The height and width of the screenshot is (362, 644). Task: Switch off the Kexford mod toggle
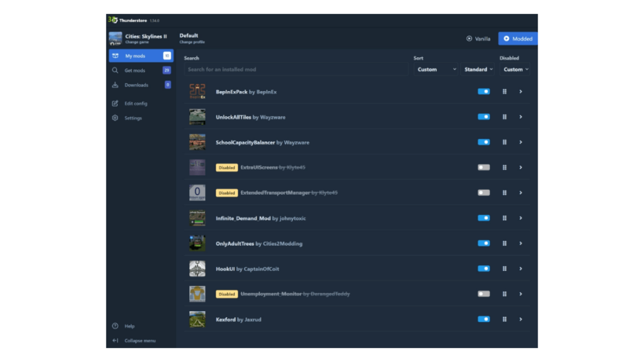(x=484, y=319)
